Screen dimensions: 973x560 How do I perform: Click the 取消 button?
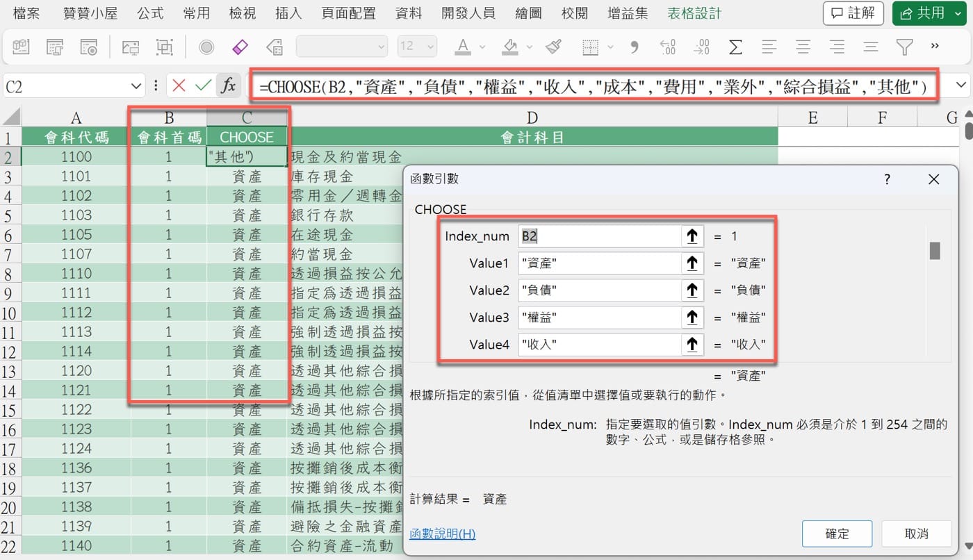pyautogui.click(x=917, y=534)
